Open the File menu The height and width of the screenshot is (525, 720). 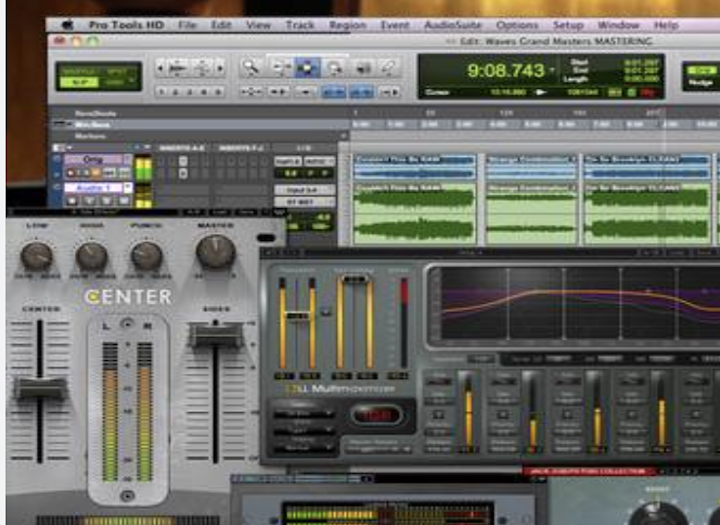pyautogui.click(x=187, y=25)
